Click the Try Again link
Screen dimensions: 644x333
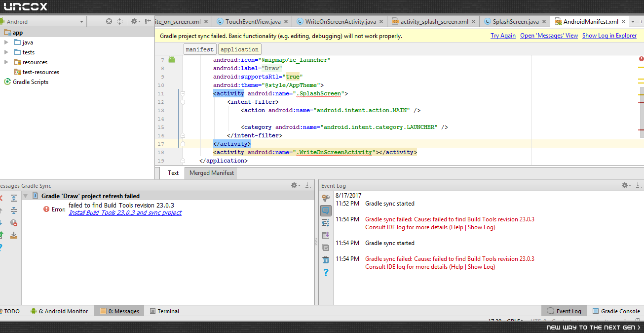point(503,36)
